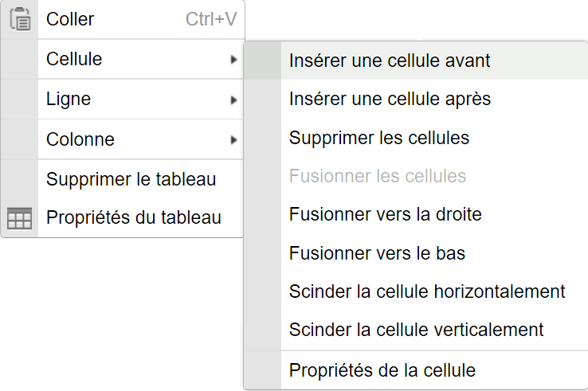Choose Insérer une cellule après
Image resolution: width=588 pixels, height=391 pixels.
click(390, 99)
